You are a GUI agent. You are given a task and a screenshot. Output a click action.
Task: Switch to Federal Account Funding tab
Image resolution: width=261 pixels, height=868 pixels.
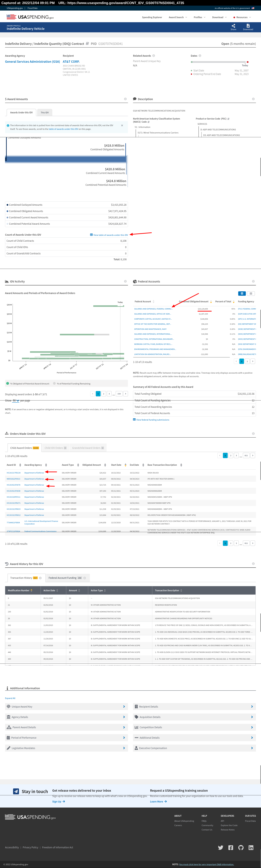[67, 578]
